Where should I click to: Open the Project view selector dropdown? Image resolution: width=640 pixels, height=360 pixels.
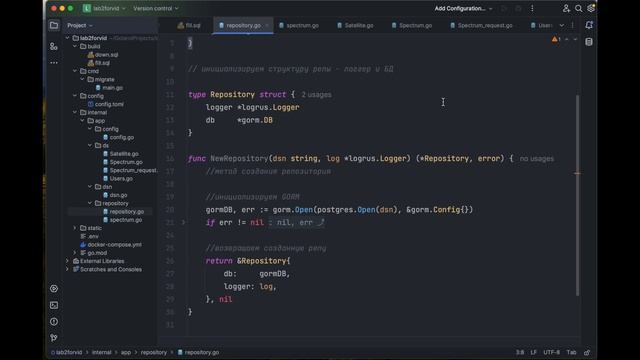(80, 25)
